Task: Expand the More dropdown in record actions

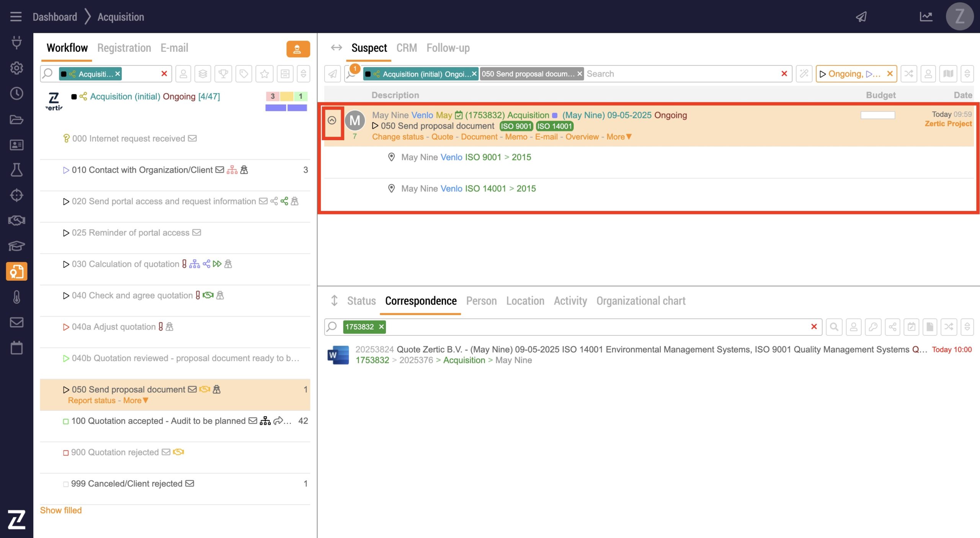Action: (x=619, y=137)
